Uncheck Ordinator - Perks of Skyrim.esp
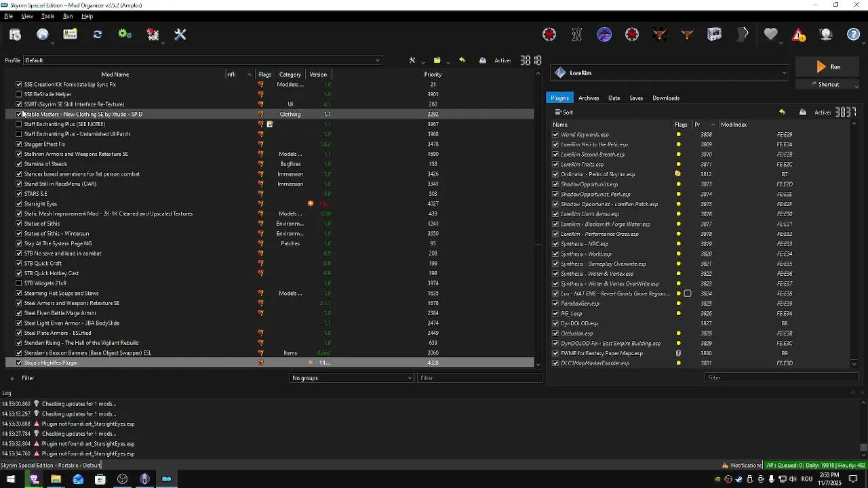The width and height of the screenshot is (868, 488). click(x=555, y=174)
